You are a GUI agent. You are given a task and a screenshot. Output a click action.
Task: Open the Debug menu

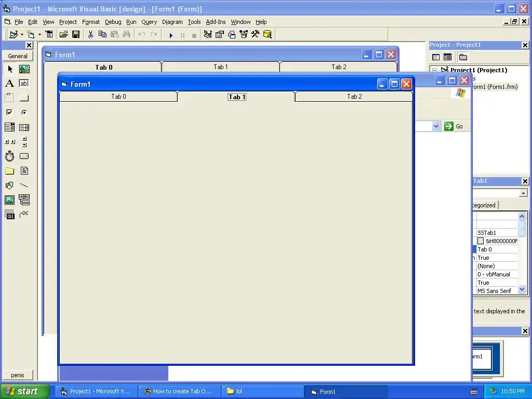coord(113,22)
